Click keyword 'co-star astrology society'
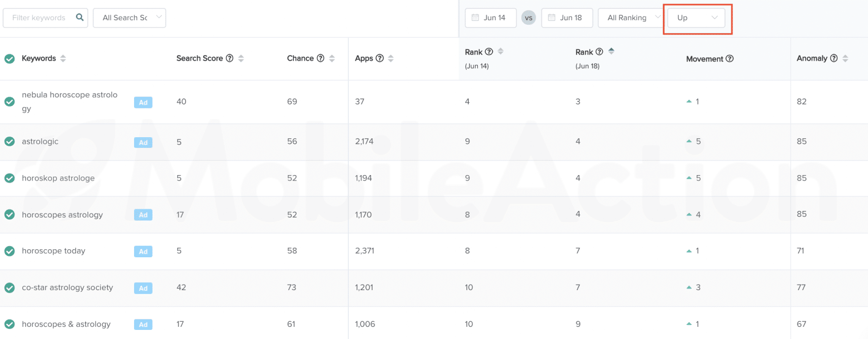The width and height of the screenshot is (868, 339). (x=68, y=288)
